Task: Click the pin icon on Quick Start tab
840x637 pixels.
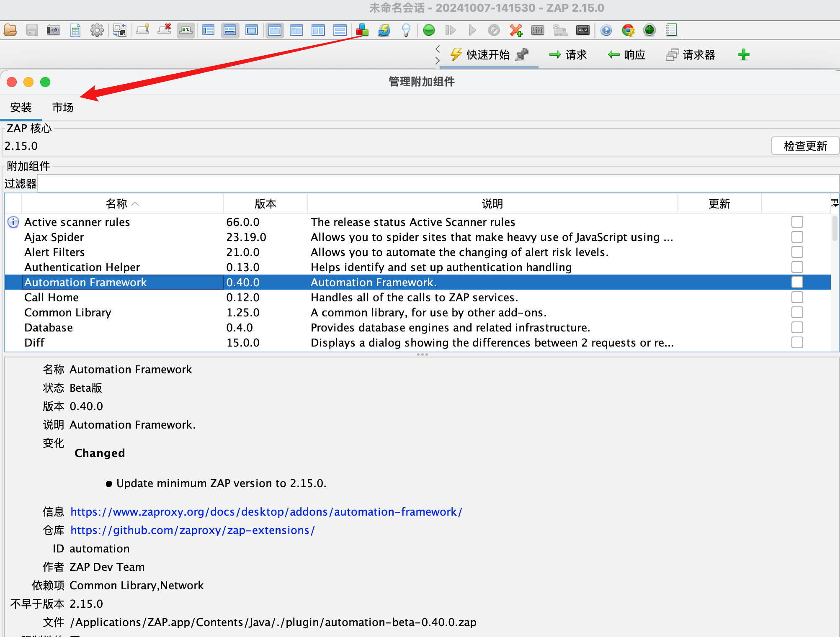Action: click(522, 54)
